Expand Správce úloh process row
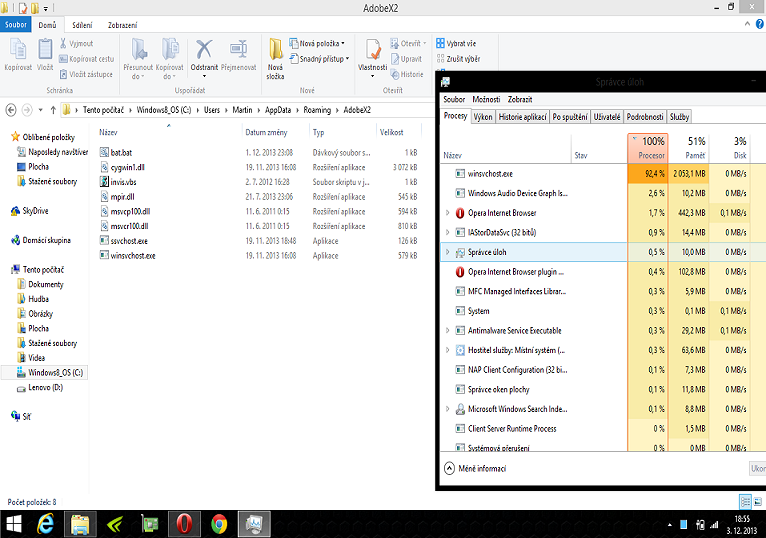The width and height of the screenshot is (766, 538). pos(447,252)
